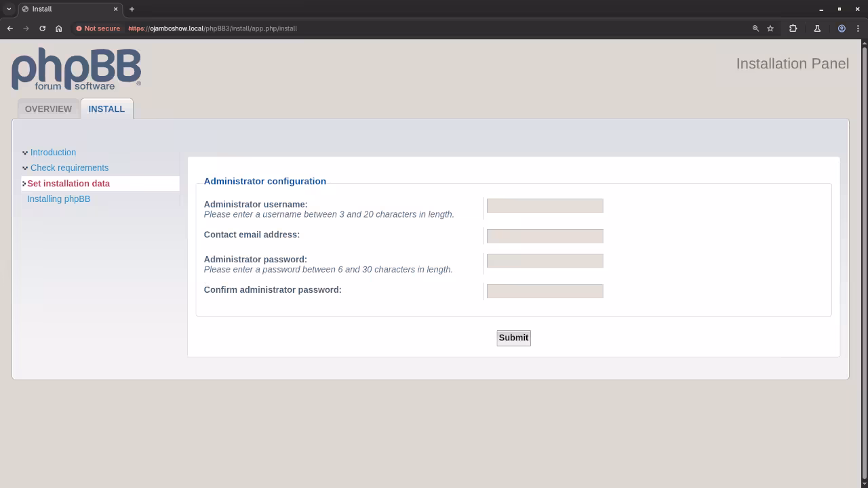Open the extensions puzzle icon
Viewport: 868px width, 488px height.
pos(793,28)
